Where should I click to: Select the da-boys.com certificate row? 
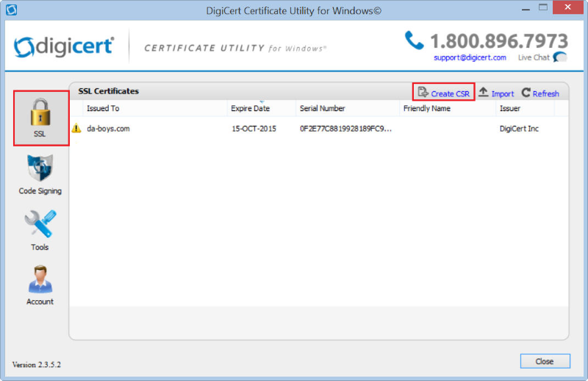319,129
